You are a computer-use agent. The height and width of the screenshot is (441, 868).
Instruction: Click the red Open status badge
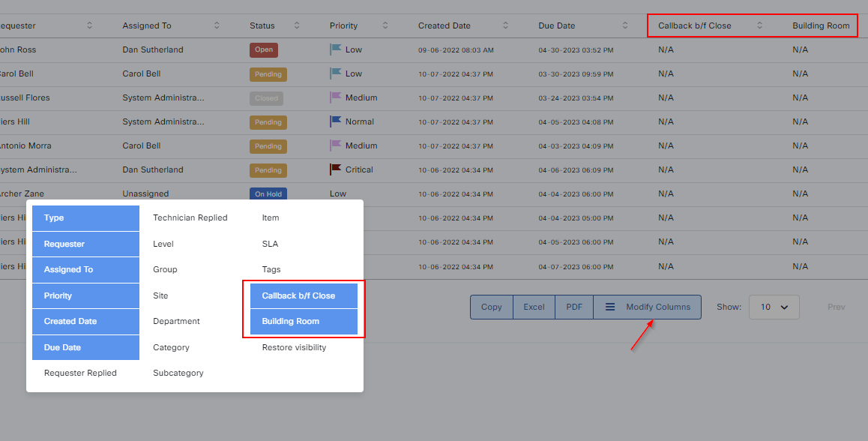point(264,50)
